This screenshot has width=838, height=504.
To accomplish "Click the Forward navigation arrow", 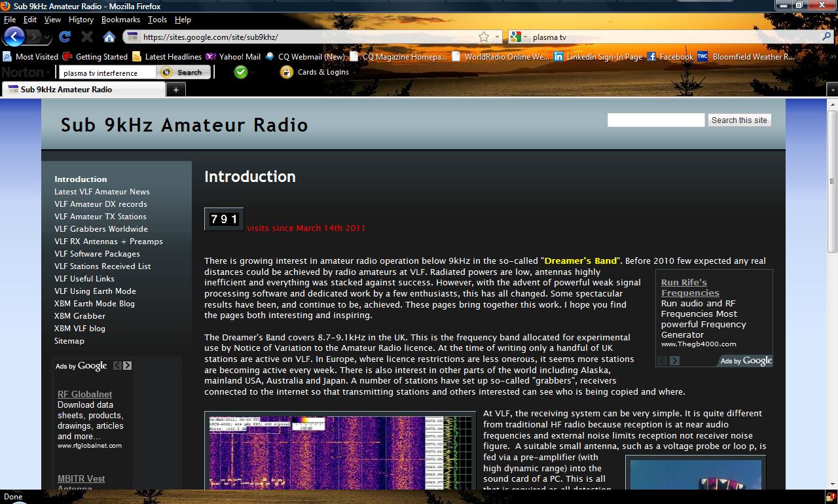I will click(34, 37).
